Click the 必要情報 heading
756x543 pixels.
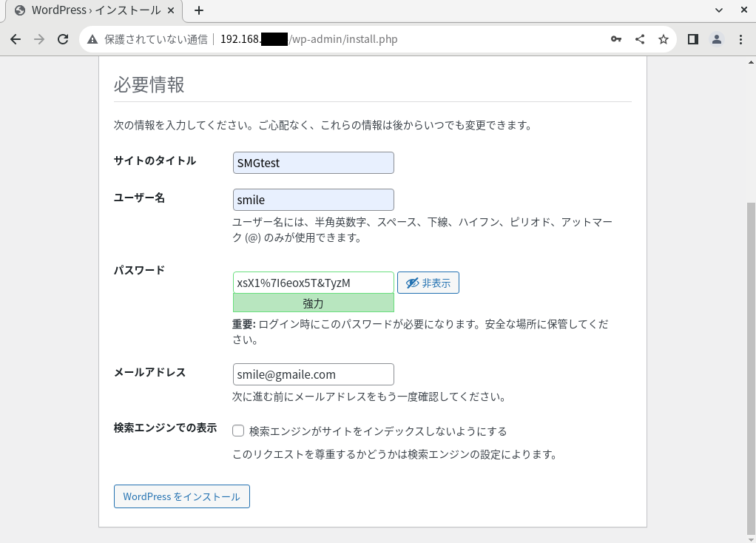(x=149, y=84)
